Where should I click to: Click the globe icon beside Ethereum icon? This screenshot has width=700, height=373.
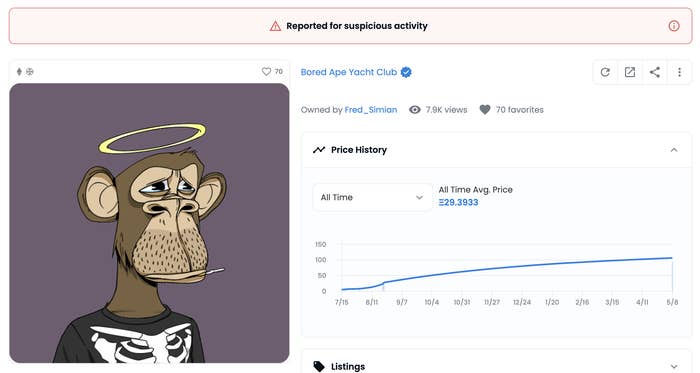[x=29, y=71]
